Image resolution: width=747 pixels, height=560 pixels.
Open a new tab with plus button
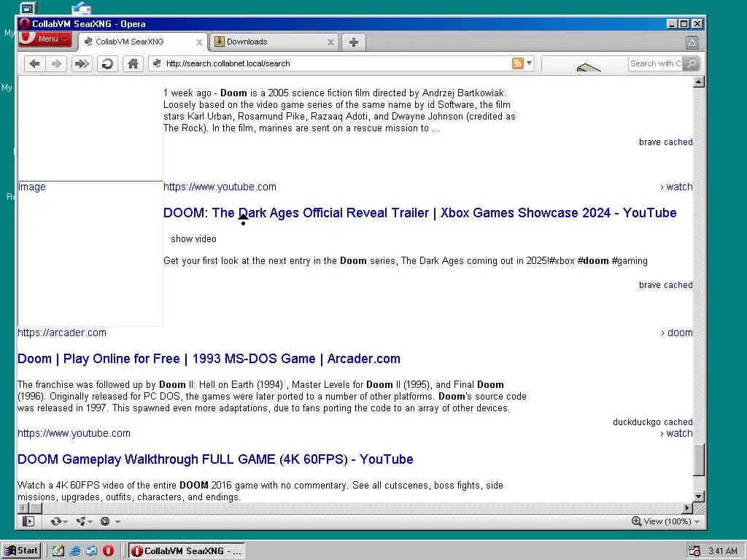coord(354,42)
